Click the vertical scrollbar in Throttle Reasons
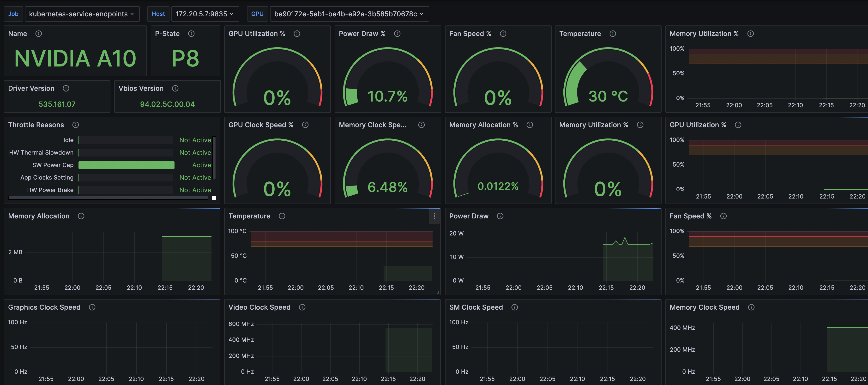Viewport: 868px width, 385px height. [x=214, y=158]
